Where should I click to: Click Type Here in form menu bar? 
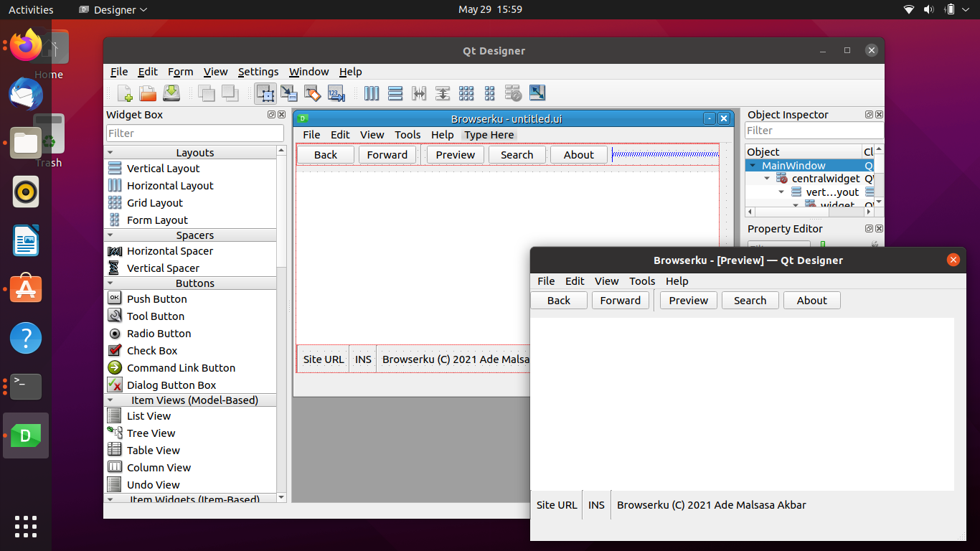489,134
